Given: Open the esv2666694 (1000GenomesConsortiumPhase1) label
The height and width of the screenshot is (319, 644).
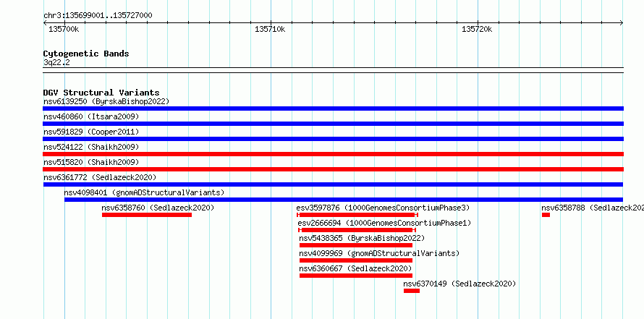Looking at the screenshot, I should tap(384, 223).
